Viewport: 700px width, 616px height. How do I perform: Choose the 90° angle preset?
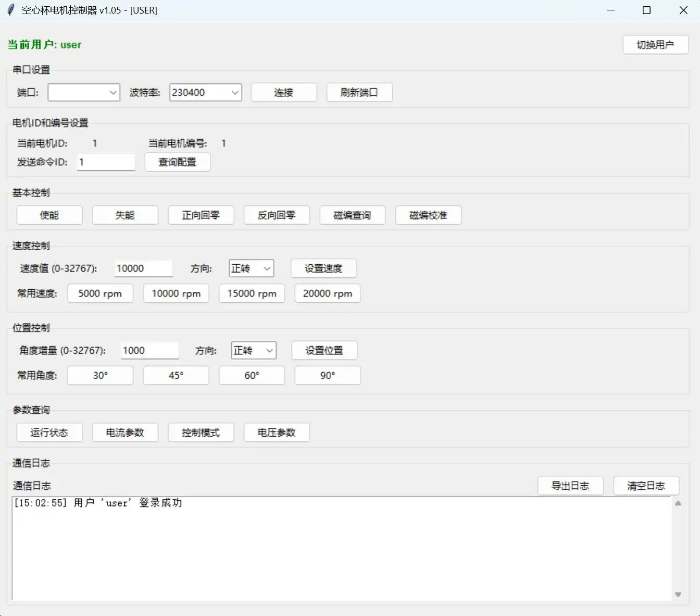click(328, 375)
